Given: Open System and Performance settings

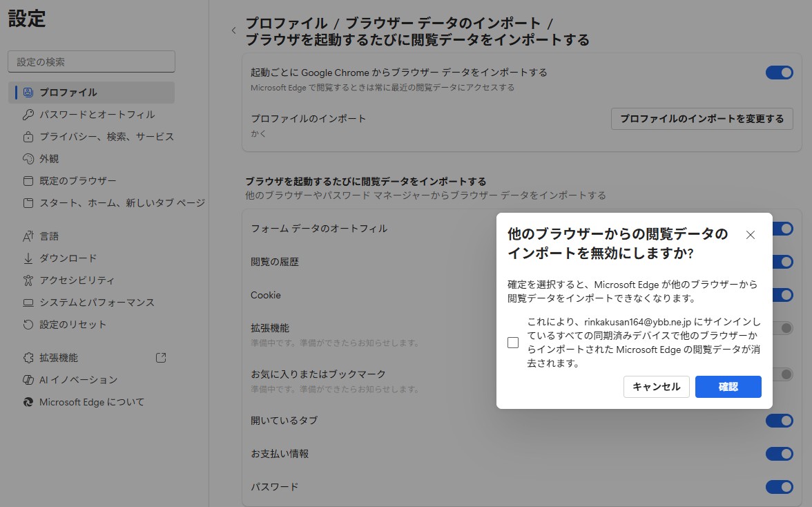Looking at the screenshot, I should pos(97,303).
